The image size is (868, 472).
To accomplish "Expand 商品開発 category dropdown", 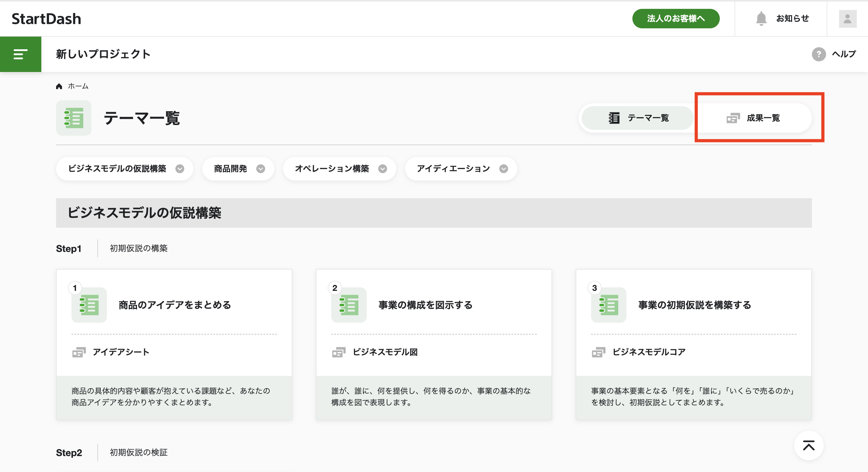I will (260, 169).
